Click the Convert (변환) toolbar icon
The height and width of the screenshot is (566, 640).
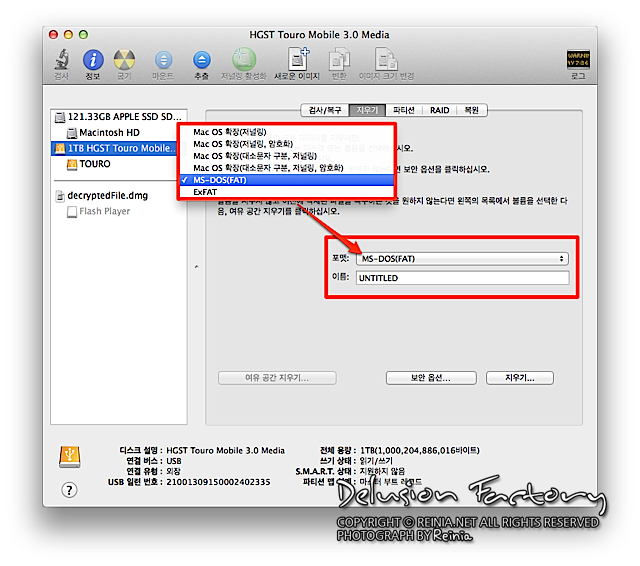[x=339, y=60]
